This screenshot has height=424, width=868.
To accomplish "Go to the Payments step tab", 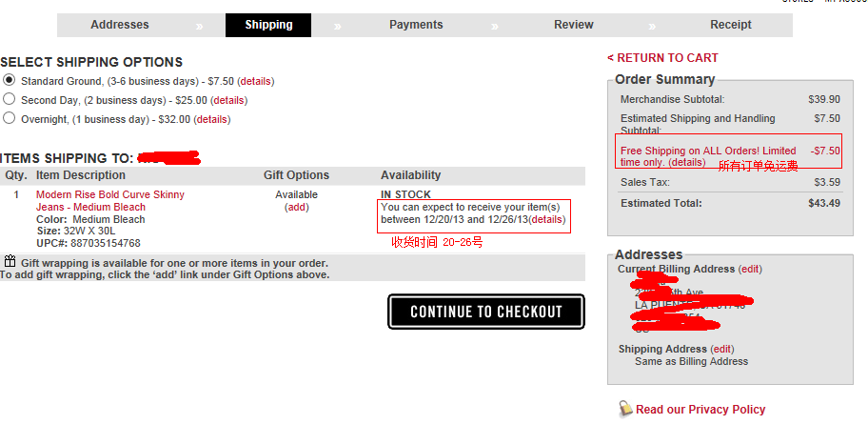I will click(416, 25).
